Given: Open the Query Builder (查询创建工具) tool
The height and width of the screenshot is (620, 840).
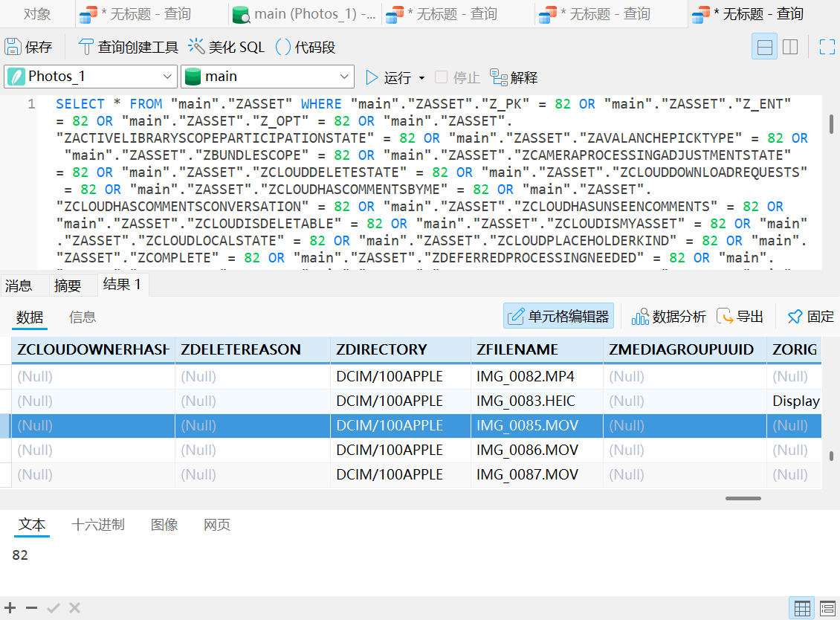Looking at the screenshot, I should coord(128,47).
